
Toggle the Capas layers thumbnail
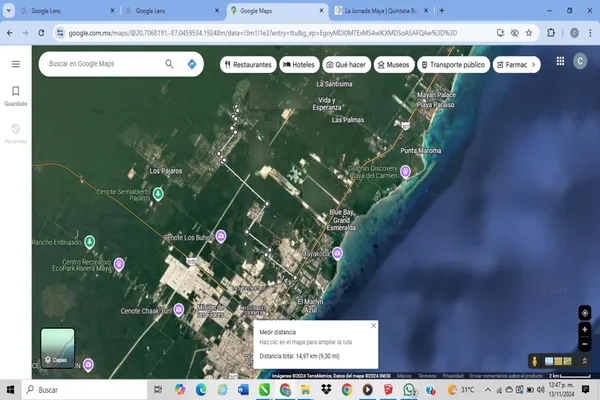tap(57, 348)
